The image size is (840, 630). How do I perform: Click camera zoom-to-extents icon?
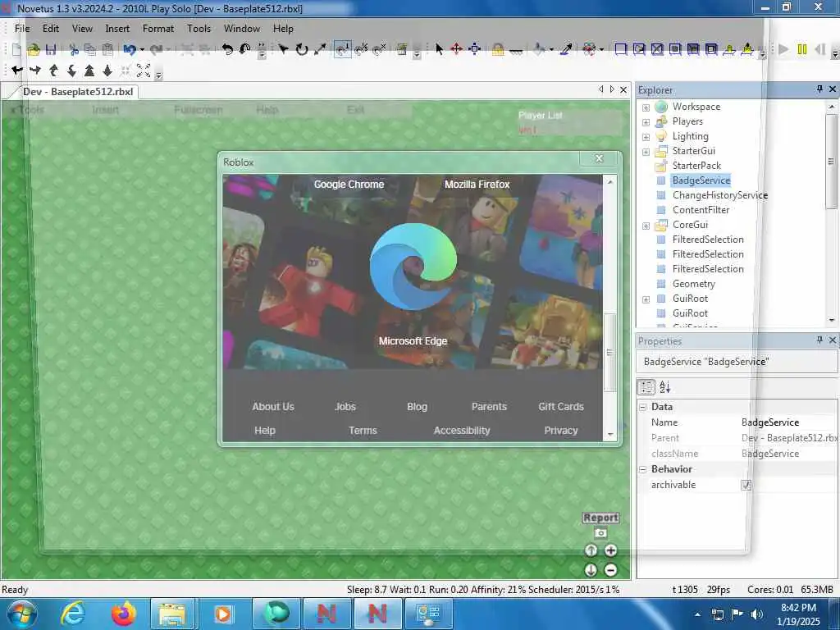point(144,71)
